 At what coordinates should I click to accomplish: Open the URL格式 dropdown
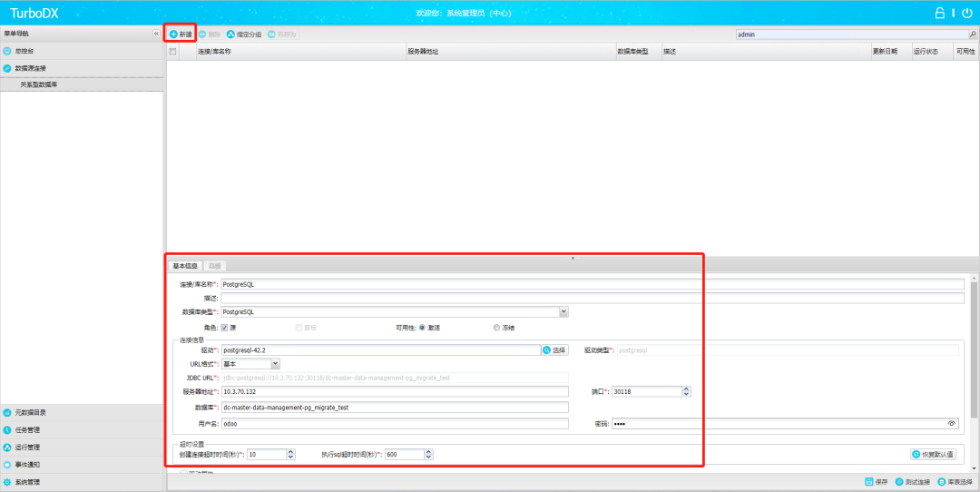tap(276, 364)
